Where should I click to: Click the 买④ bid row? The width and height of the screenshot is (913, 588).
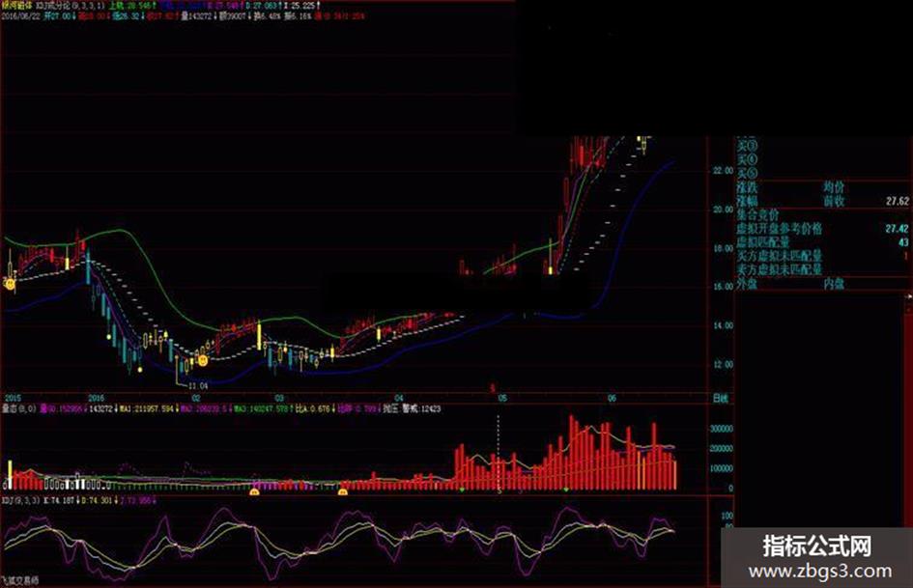coord(748,159)
